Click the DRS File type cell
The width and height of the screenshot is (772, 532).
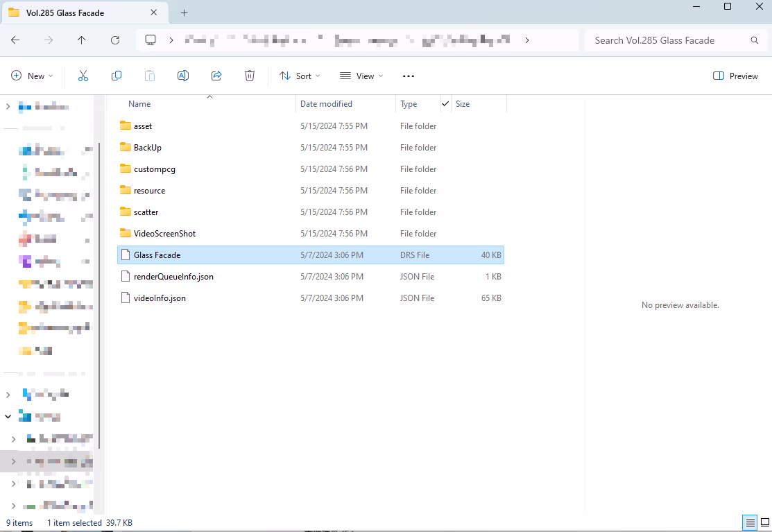[x=415, y=255]
